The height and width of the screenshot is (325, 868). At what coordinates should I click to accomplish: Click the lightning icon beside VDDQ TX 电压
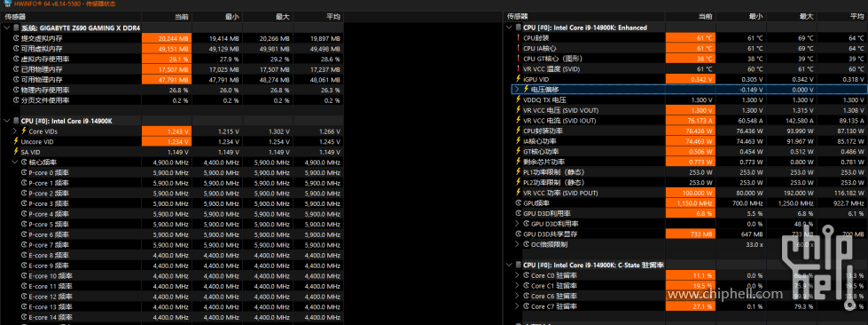click(518, 99)
